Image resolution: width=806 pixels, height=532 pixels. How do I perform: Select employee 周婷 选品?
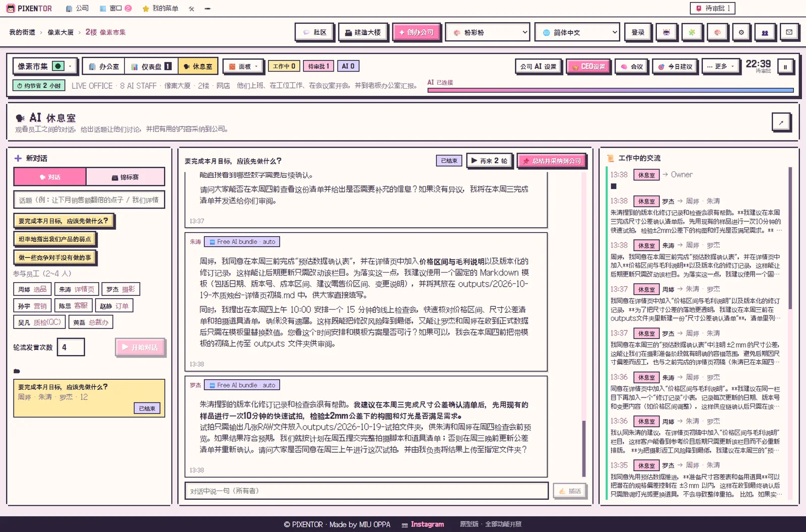(x=32, y=289)
